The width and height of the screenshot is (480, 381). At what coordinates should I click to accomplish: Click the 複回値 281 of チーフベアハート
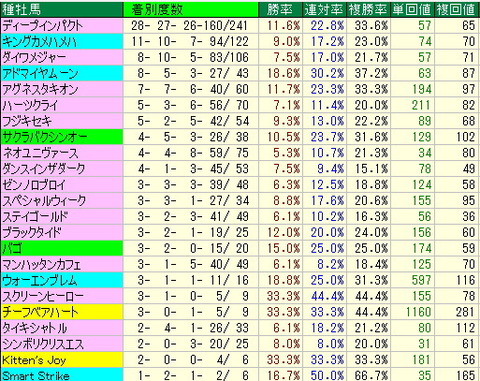pyautogui.click(x=465, y=312)
